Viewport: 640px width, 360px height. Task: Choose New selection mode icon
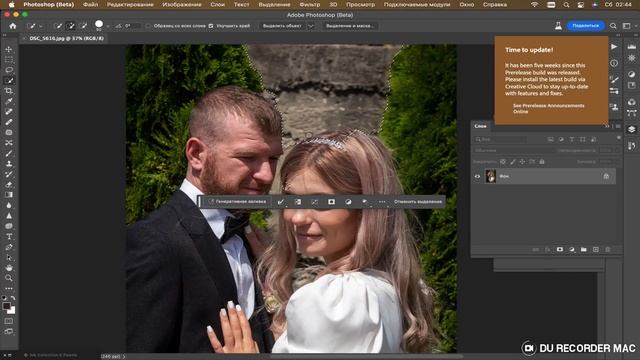click(58, 26)
